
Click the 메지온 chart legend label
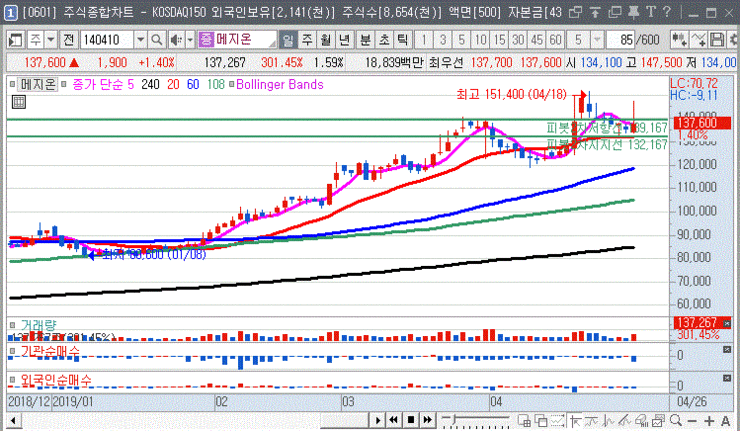click(37, 85)
